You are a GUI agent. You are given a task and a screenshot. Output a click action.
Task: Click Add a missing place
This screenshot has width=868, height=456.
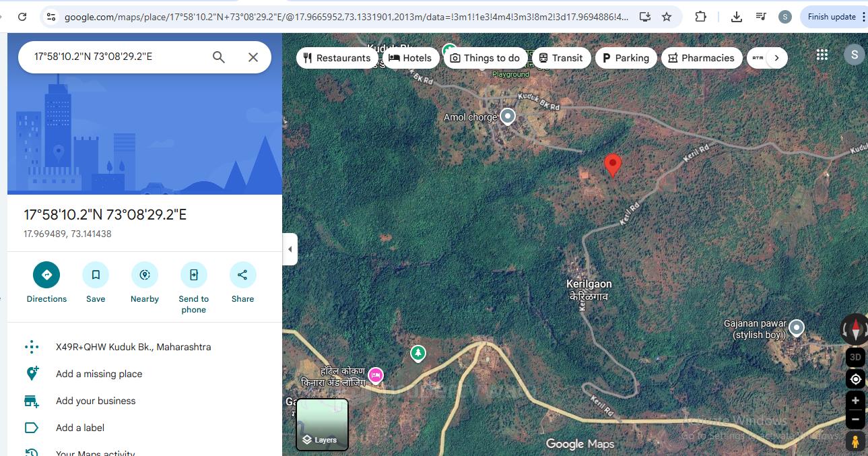[x=99, y=374]
